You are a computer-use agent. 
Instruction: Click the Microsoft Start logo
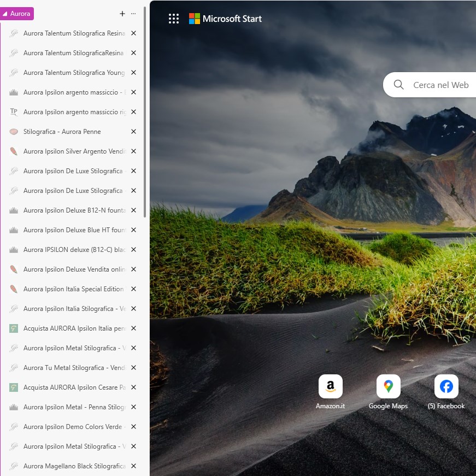coord(225,19)
